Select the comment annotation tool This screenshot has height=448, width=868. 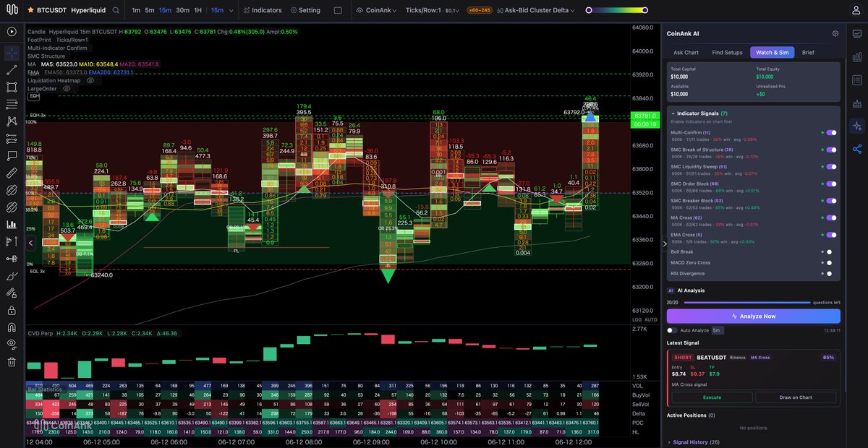click(12, 155)
